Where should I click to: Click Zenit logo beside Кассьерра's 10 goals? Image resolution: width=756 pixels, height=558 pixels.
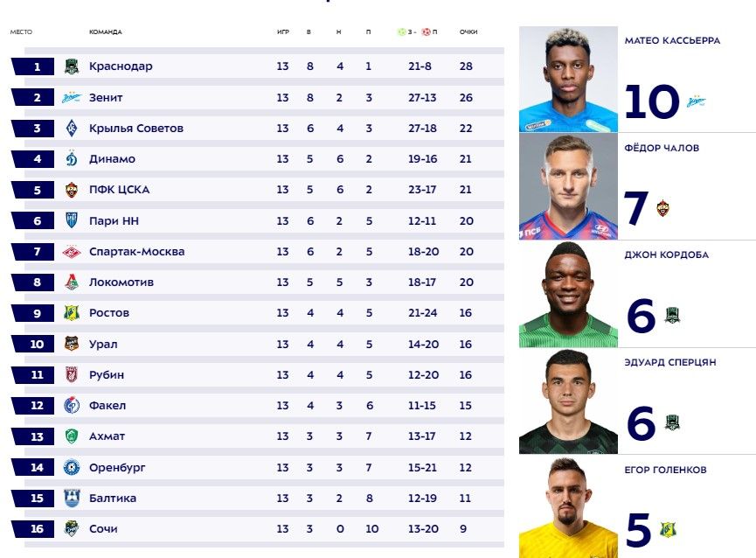click(696, 101)
